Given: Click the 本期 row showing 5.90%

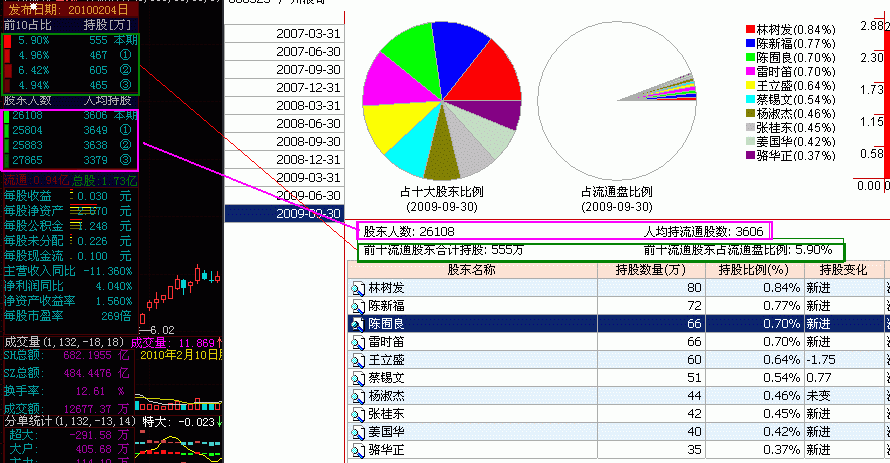Looking at the screenshot, I should tap(70, 40).
